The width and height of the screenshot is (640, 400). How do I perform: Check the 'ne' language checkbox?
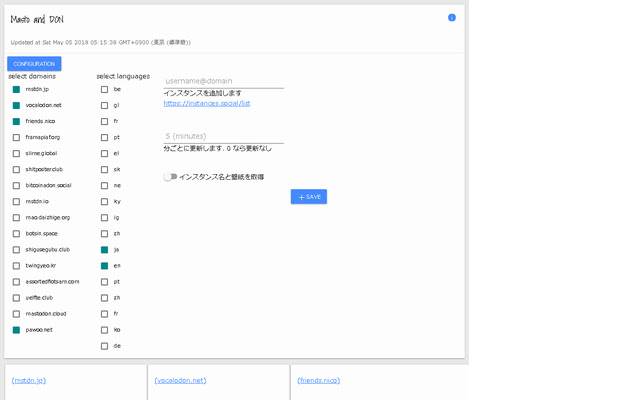(104, 186)
